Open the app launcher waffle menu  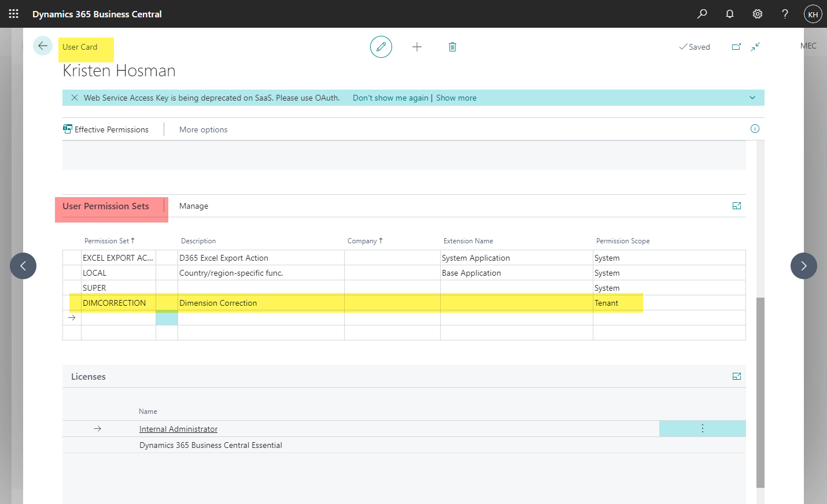click(14, 14)
